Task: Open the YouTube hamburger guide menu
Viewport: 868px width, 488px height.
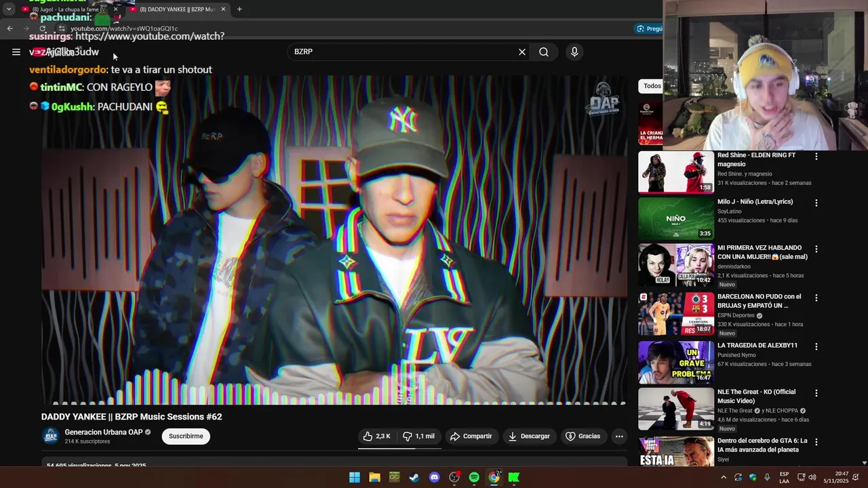Action: tap(16, 52)
